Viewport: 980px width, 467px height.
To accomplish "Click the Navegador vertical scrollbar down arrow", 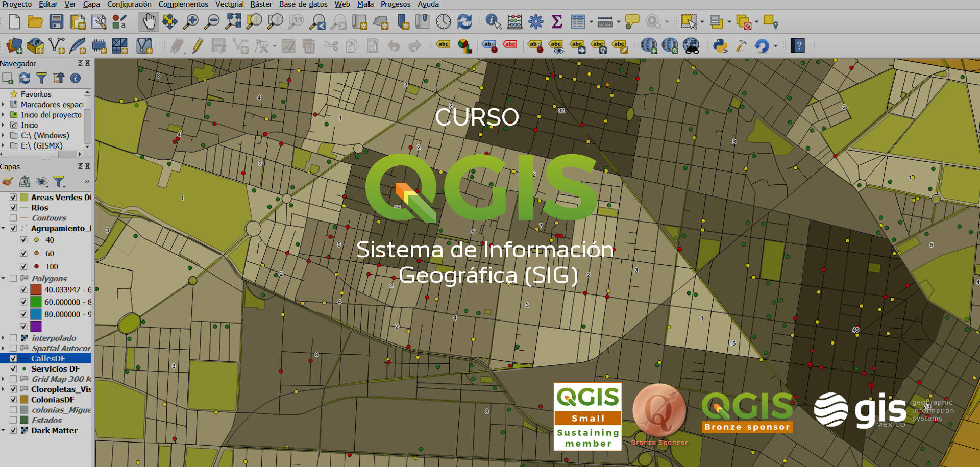I will 87,146.
